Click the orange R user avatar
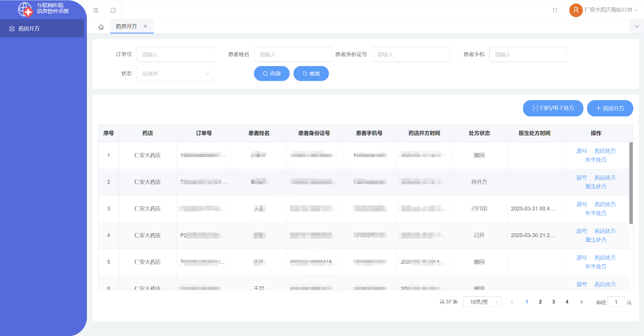 [x=575, y=10]
